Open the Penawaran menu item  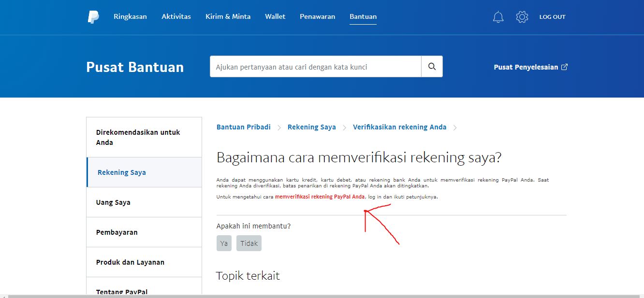click(x=317, y=16)
